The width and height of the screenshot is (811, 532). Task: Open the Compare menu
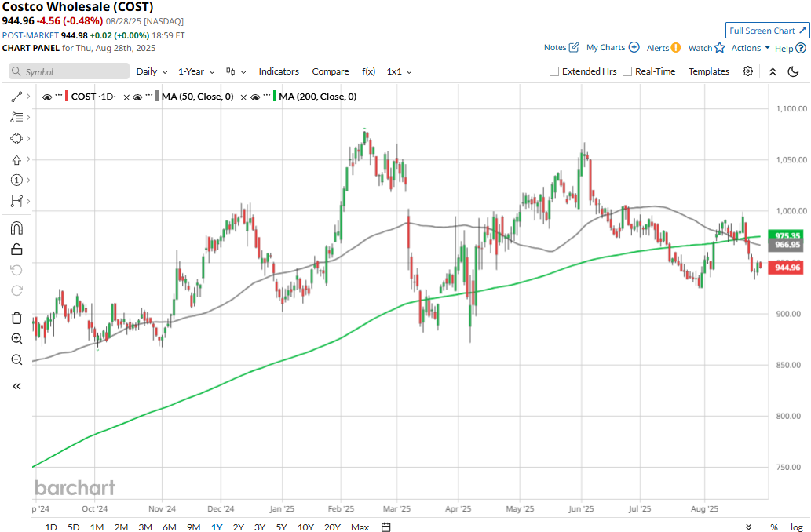[331, 71]
